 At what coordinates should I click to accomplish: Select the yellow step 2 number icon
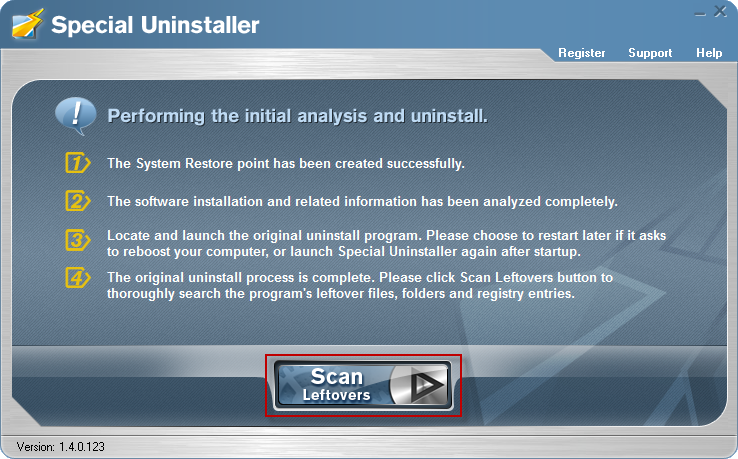pos(77,201)
